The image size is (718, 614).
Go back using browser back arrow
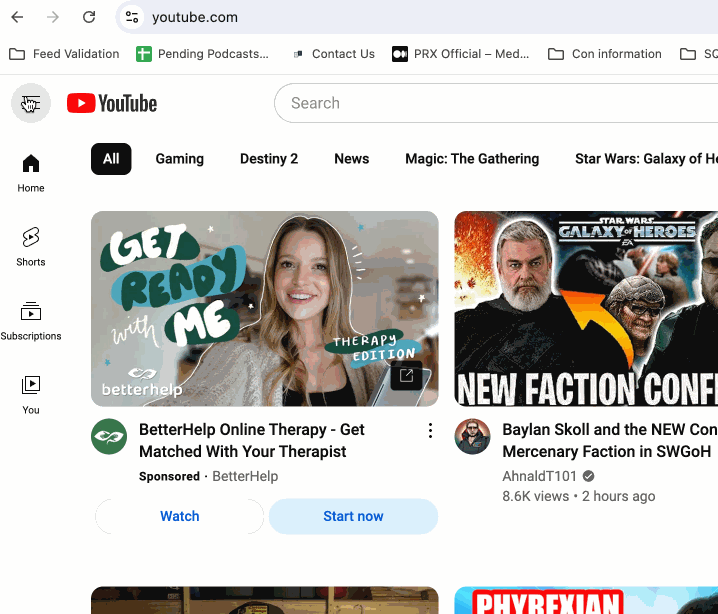tap(17, 17)
